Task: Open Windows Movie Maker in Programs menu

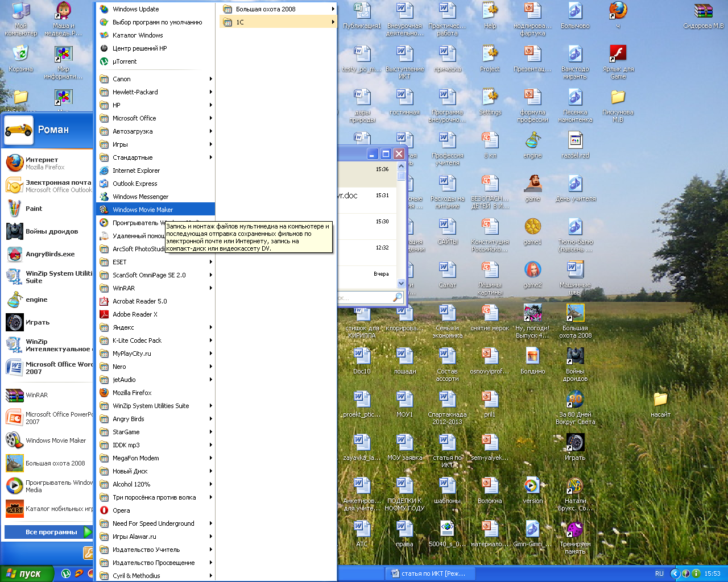Action: (x=156, y=210)
